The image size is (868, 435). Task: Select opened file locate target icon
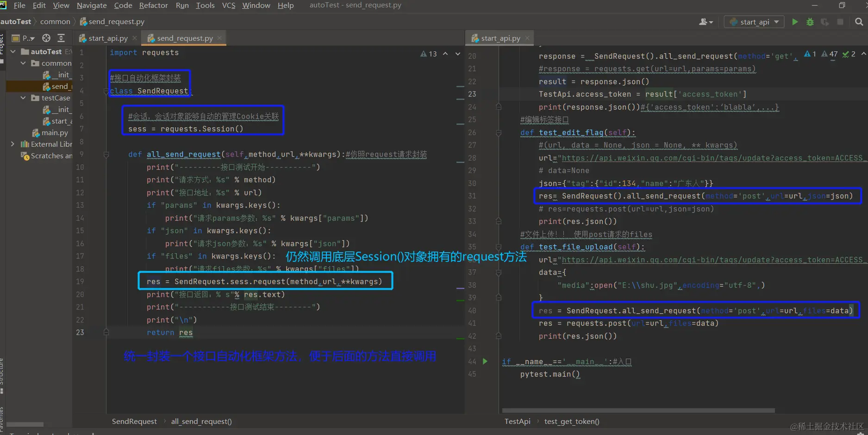(x=46, y=38)
